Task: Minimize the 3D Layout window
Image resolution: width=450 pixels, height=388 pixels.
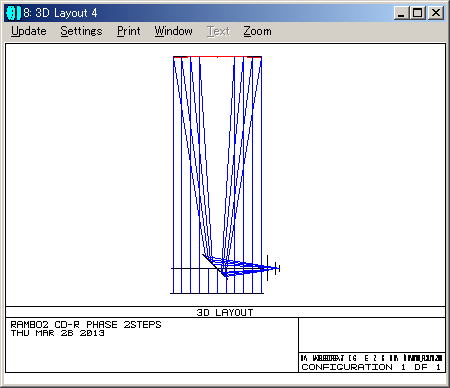Action: 401,13
